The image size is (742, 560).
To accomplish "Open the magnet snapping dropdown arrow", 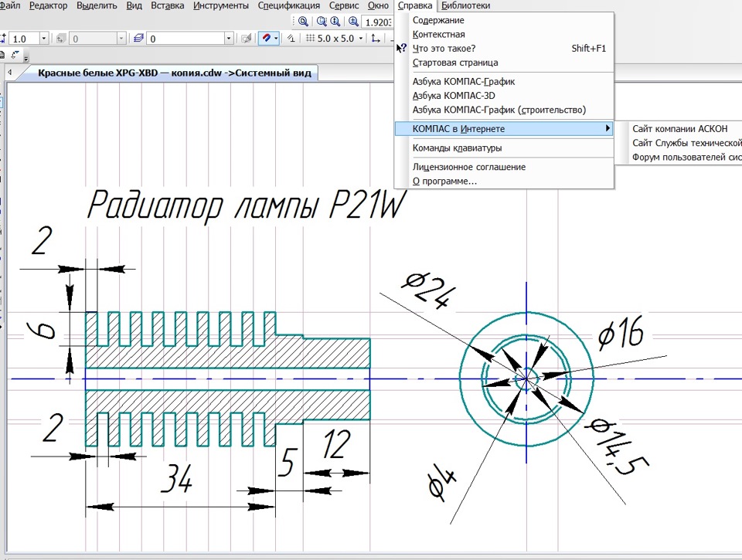I will click(276, 39).
